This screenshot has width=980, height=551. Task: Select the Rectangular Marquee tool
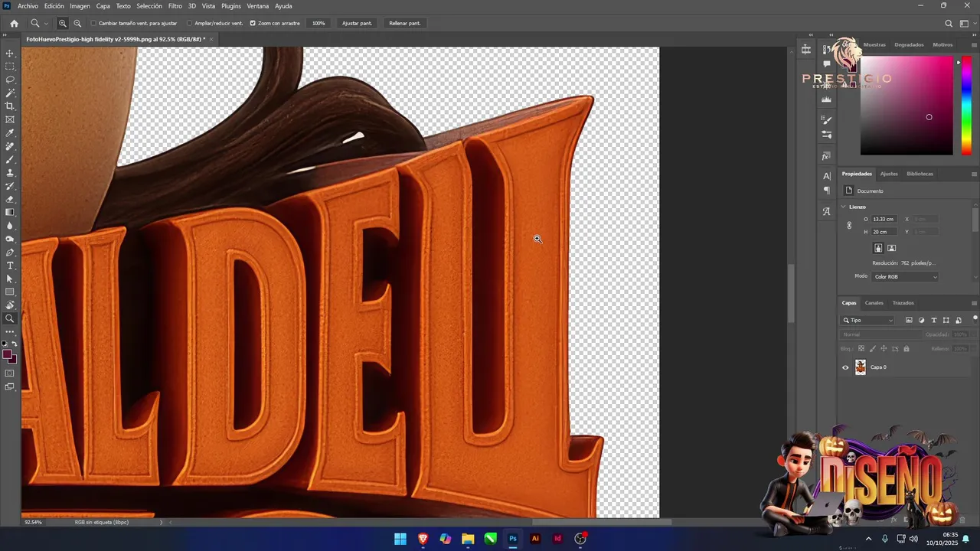(x=10, y=67)
